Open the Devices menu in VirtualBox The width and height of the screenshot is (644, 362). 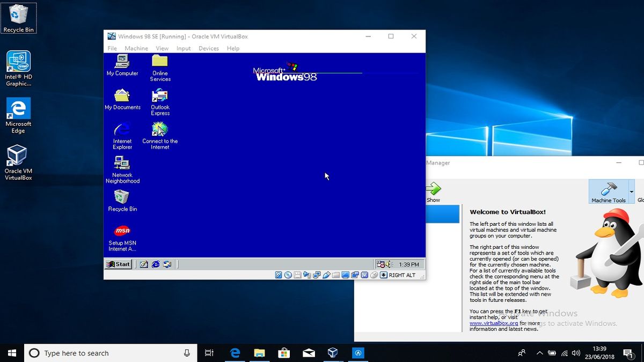point(209,48)
